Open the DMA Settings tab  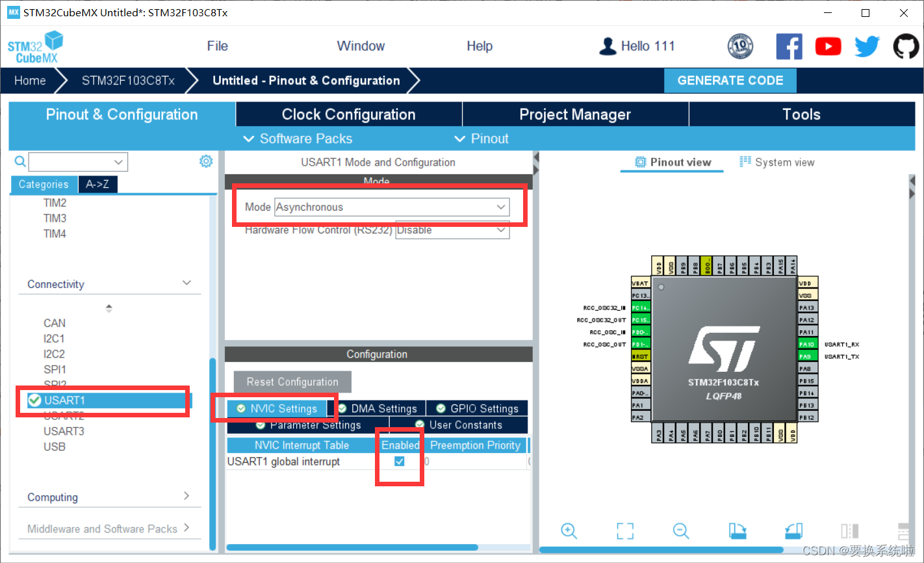pos(377,408)
